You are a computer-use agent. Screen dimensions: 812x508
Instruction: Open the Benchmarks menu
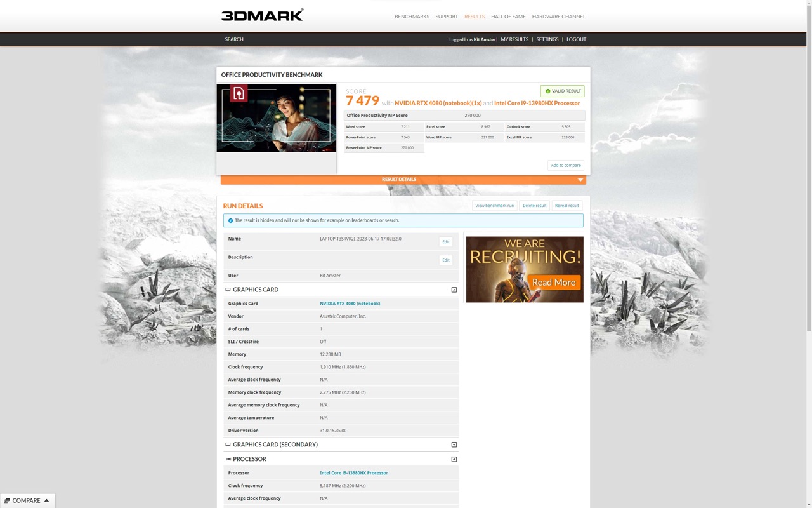pos(412,17)
